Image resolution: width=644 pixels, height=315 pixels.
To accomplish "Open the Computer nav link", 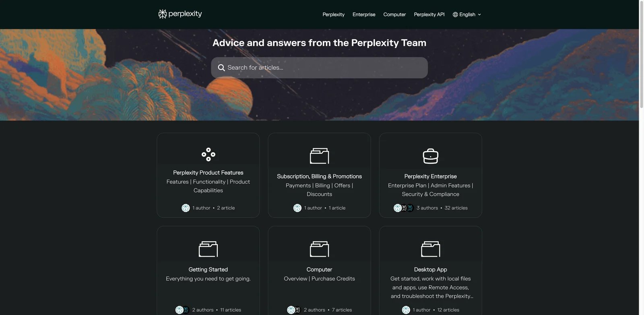I will click(394, 14).
